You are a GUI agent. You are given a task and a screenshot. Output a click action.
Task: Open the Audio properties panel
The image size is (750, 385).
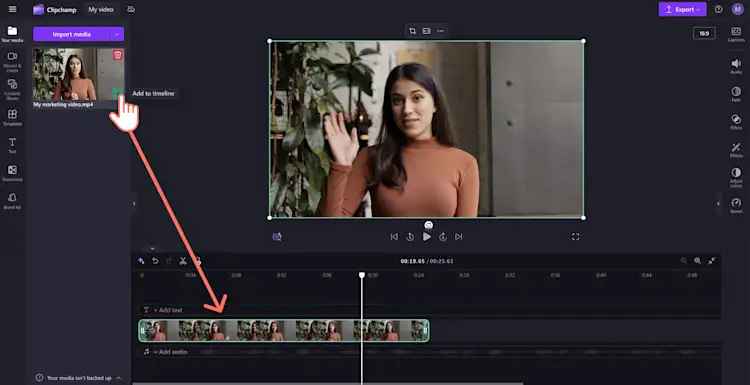[736, 66]
